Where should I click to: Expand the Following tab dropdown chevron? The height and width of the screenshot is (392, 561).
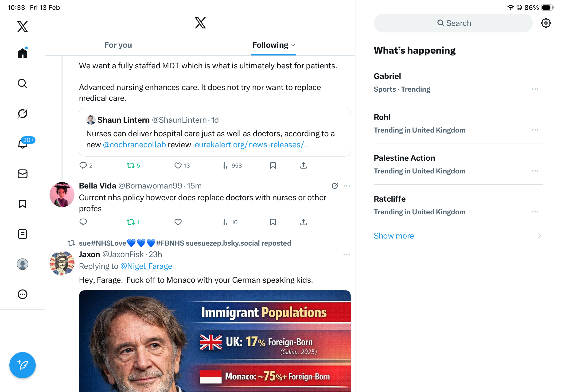pyautogui.click(x=293, y=45)
